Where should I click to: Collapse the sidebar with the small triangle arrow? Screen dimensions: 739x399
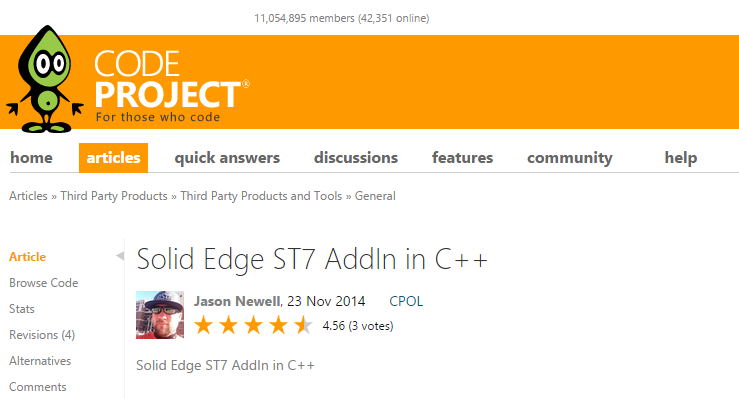(x=120, y=256)
